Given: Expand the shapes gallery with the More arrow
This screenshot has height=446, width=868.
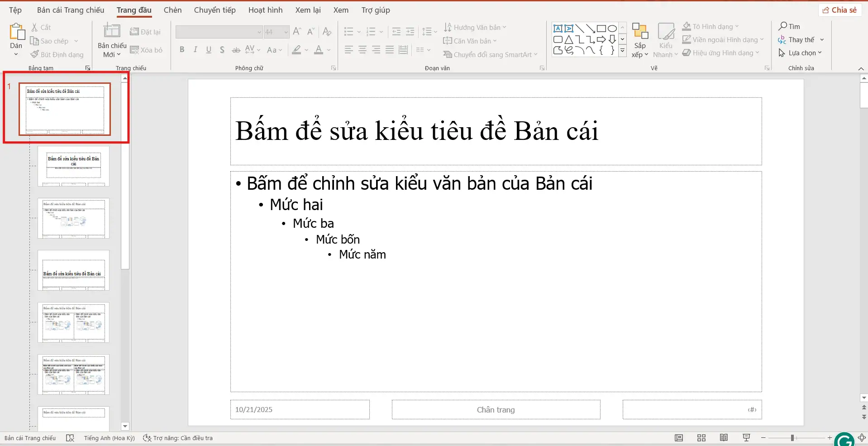Looking at the screenshot, I should tap(622, 51).
